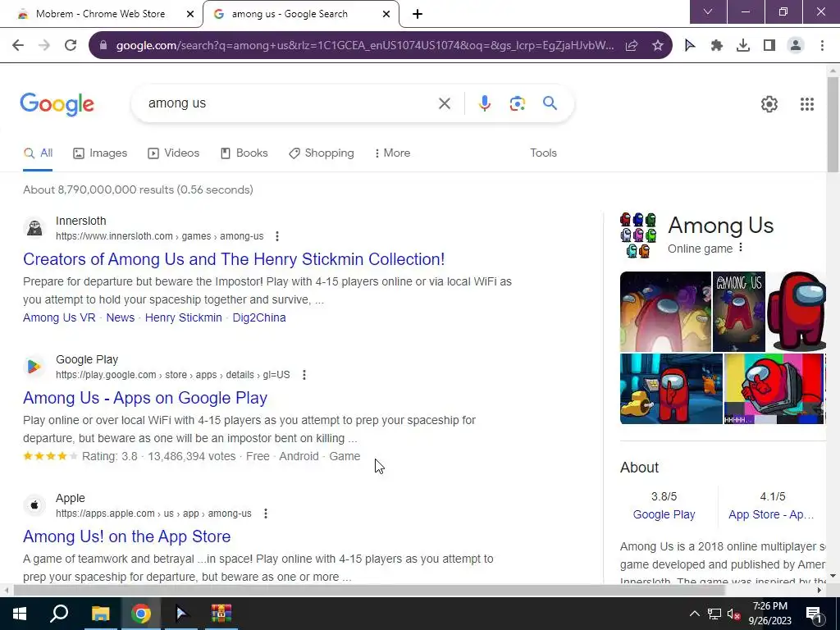Open File Explorer from the taskbar
The height and width of the screenshot is (630, 840).
click(100, 614)
